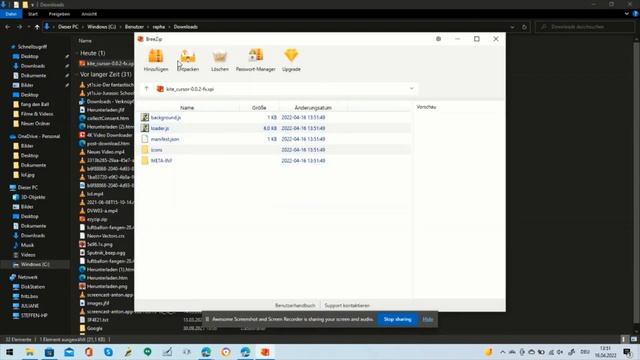Open the Support kontaktieren link
The height and width of the screenshot is (360, 640).
pos(347,305)
